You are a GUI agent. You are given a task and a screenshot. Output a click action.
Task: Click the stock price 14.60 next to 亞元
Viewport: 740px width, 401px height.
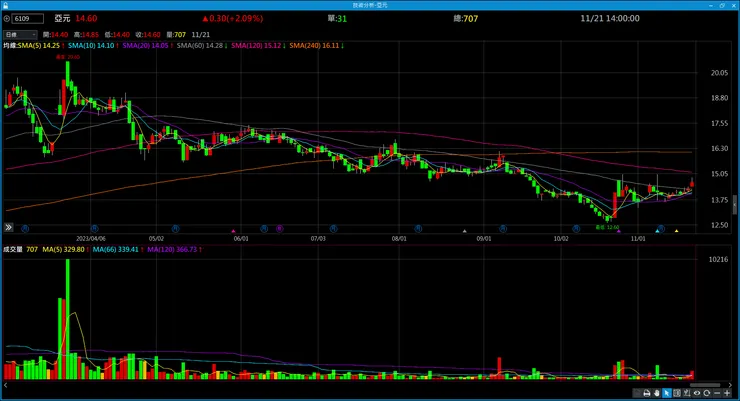[x=86, y=18]
